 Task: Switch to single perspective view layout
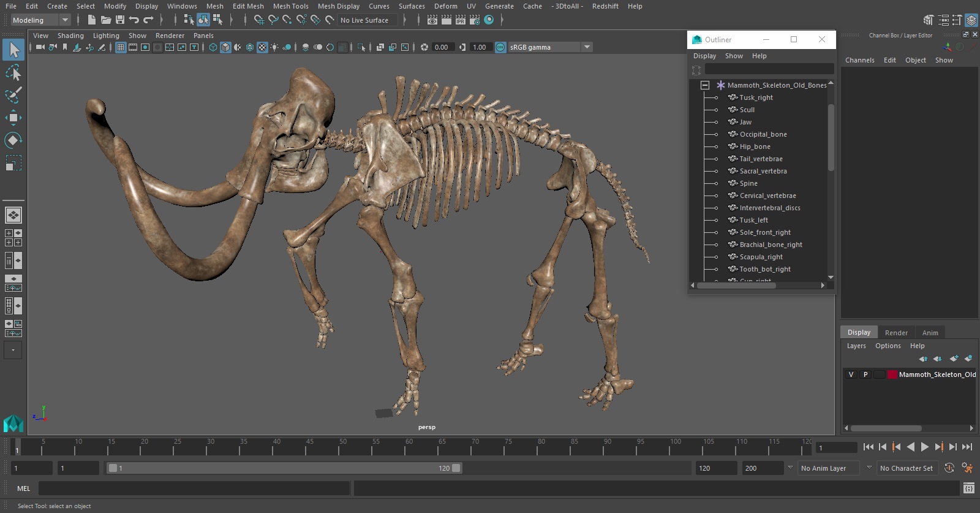pos(13,215)
